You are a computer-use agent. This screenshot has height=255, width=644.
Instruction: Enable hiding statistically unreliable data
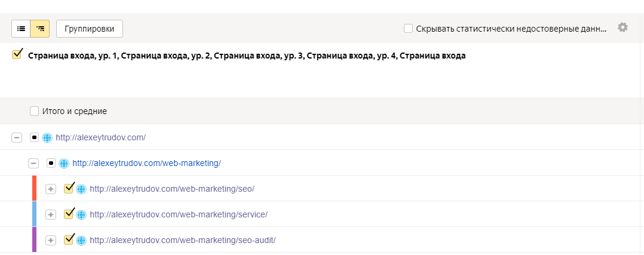coord(408,28)
